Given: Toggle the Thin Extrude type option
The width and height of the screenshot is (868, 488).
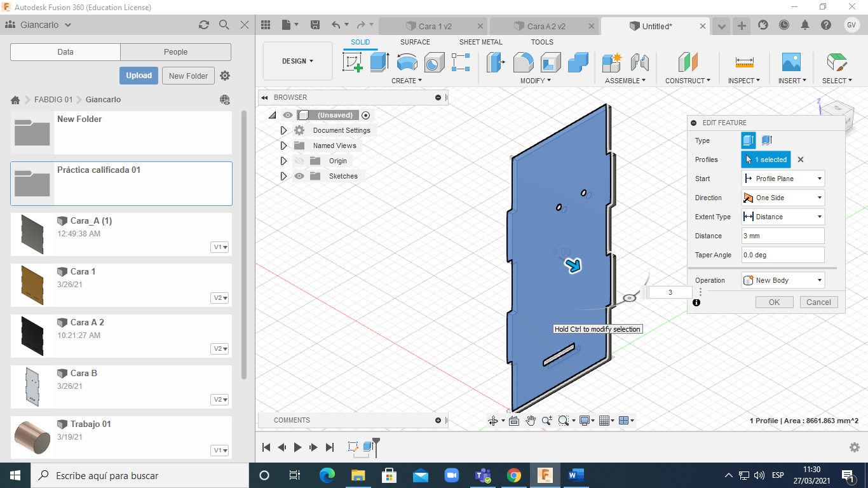Looking at the screenshot, I should (x=767, y=140).
